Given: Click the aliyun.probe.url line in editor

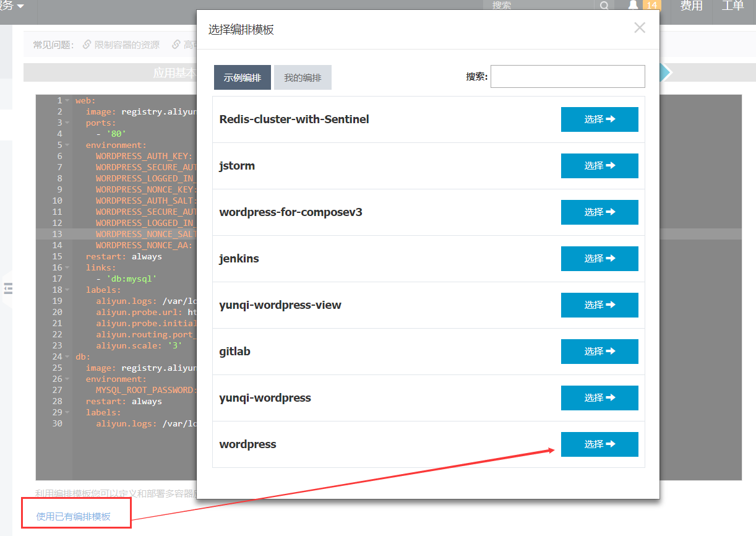Looking at the screenshot, I should pyautogui.click(x=146, y=312).
